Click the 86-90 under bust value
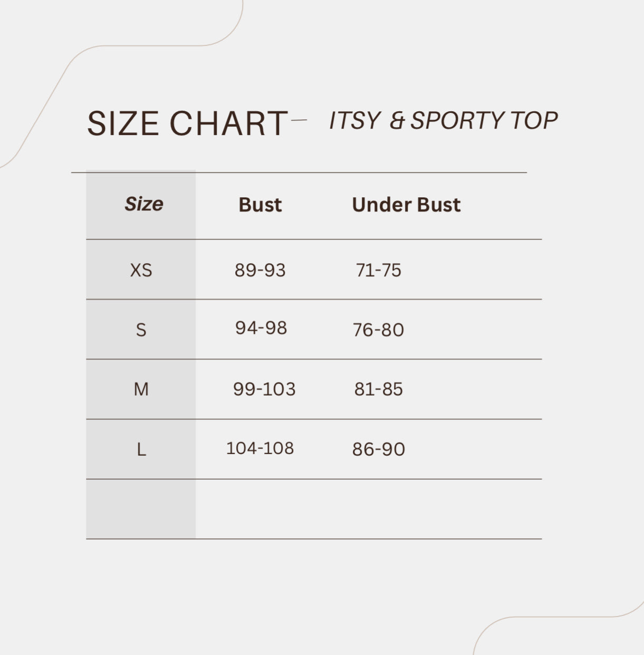 379,449
